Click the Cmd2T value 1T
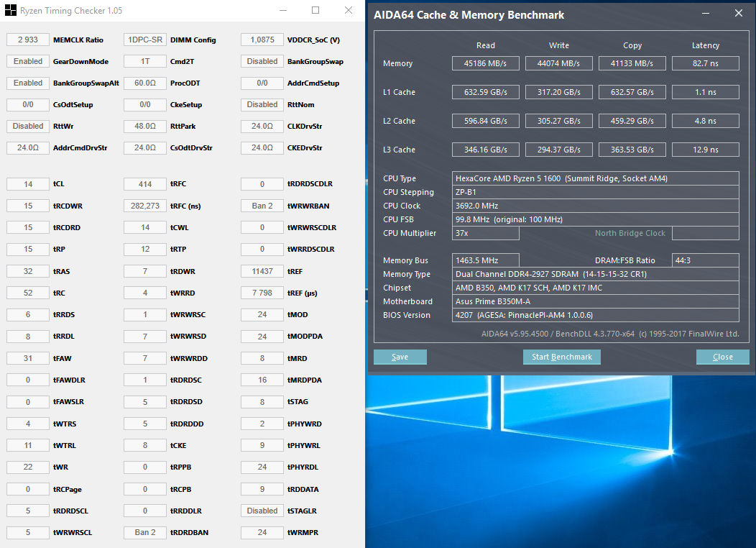Screen dimensions: 756x548 [145, 61]
